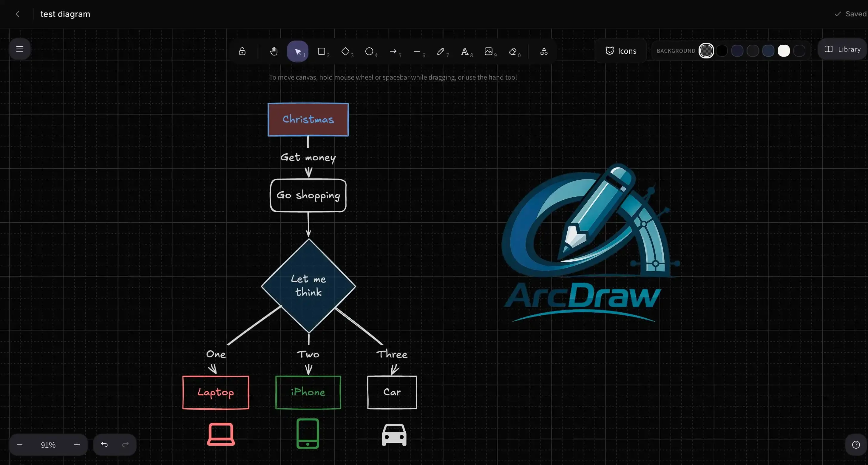Choose the pure black background swatch
The height and width of the screenshot is (465, 868).
(x=722, y=51)
